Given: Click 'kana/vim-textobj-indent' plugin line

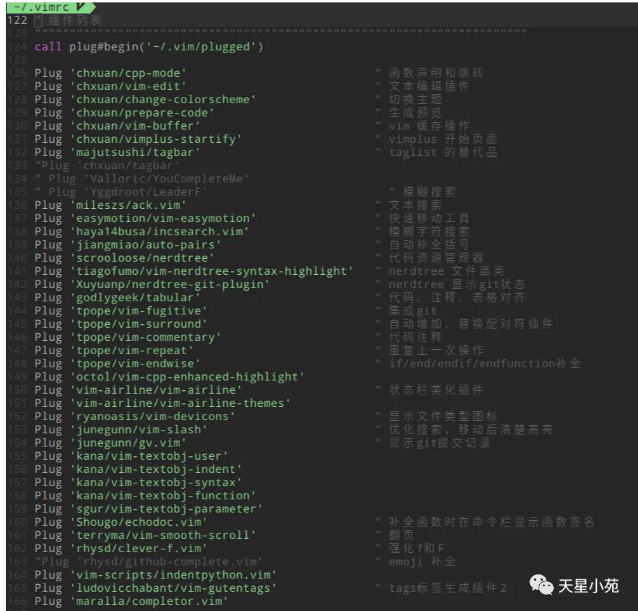Looking at the screenshot, I should (138, 469).
